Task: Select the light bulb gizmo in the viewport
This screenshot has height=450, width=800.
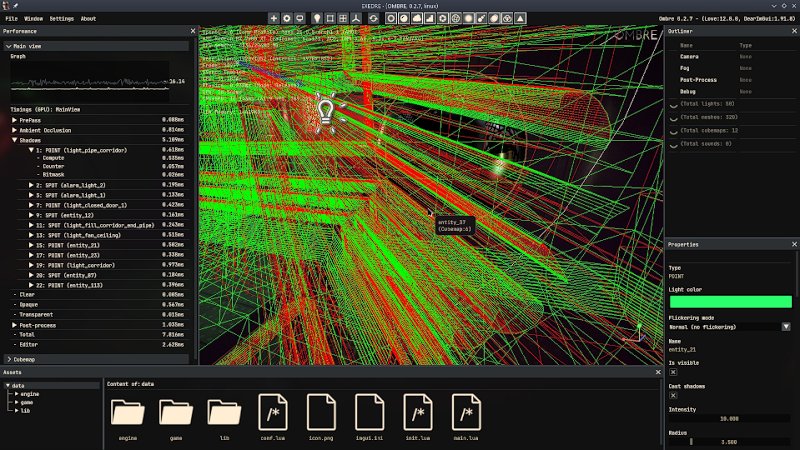Action: pos(325,110)
